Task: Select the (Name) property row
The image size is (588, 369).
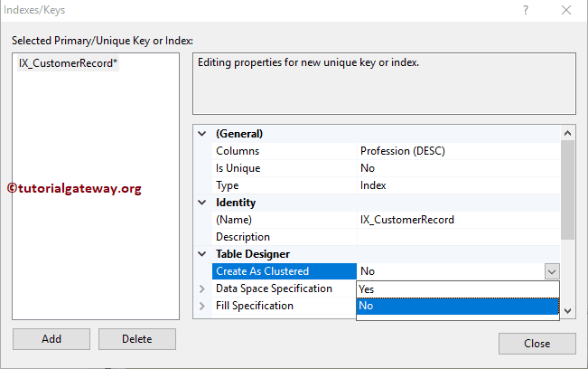Action: (387, 220)
